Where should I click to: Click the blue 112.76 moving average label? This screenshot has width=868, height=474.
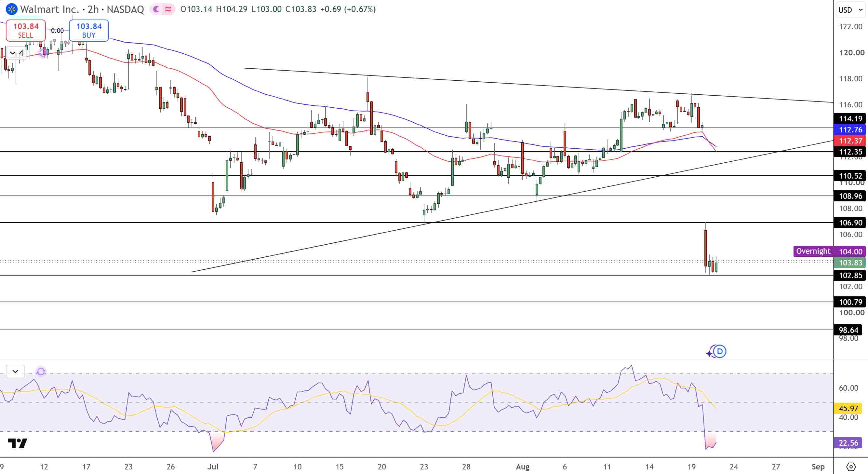tap(849, 129)
